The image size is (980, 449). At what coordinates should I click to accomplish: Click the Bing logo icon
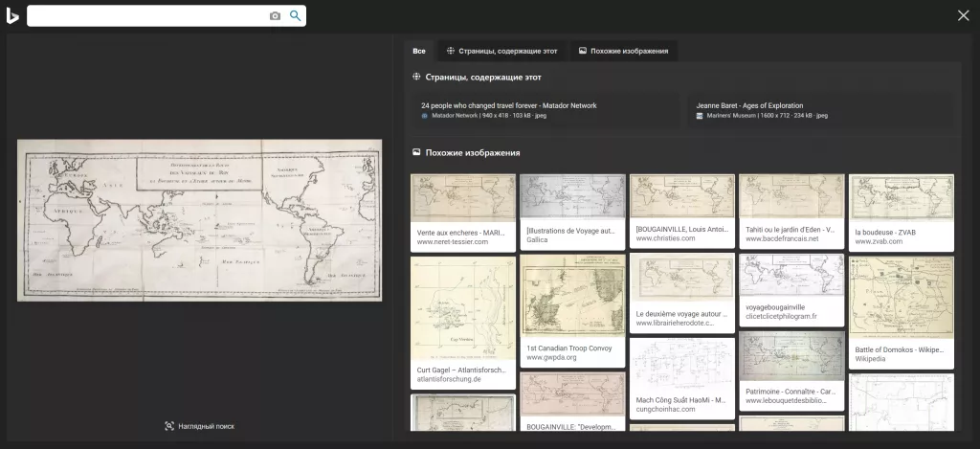(12, 15)
